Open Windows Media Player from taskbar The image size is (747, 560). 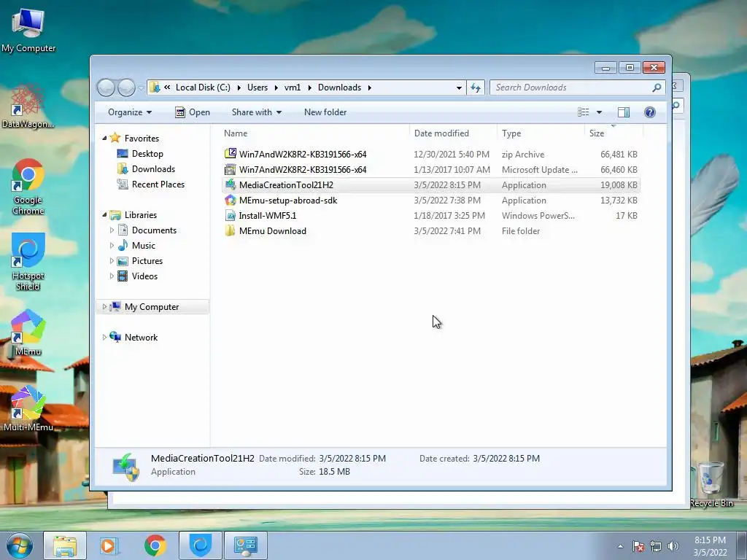pos(109,545)
